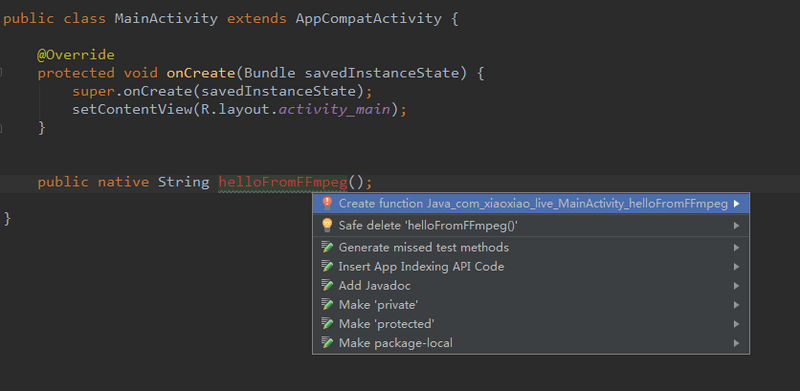Click fold end marker beside onCreate closing brace
This screenshot has width=800, height=391.
(1, 128)
